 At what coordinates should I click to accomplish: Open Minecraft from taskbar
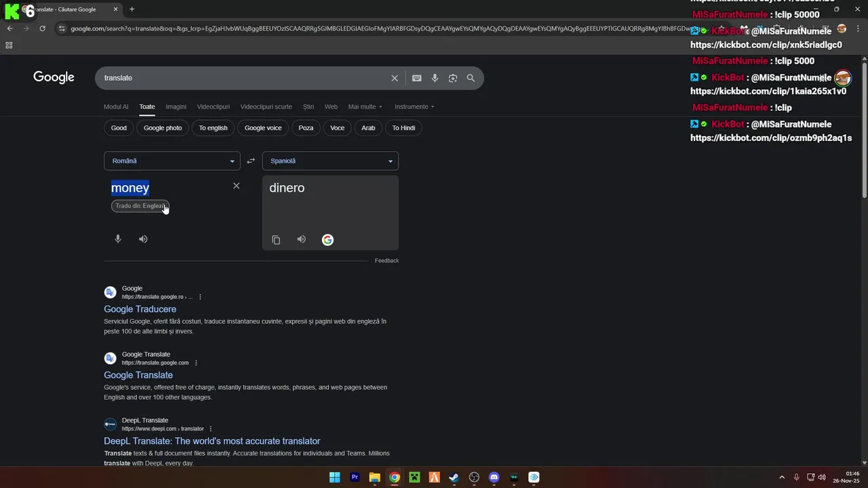pos(414,477)
